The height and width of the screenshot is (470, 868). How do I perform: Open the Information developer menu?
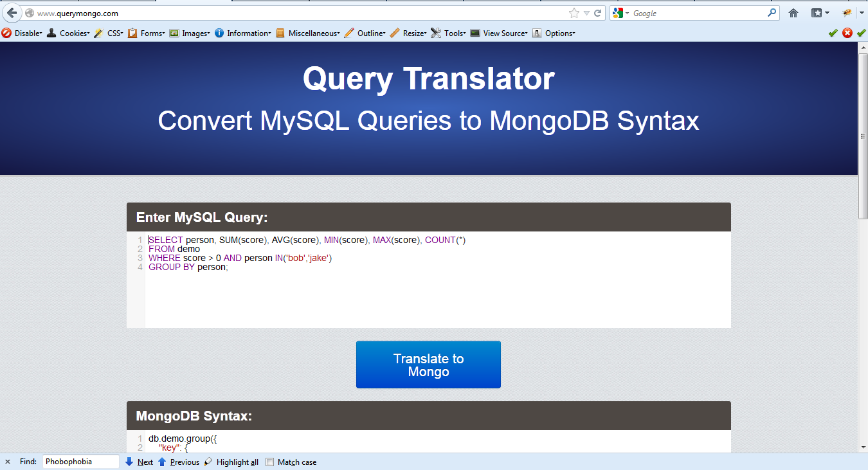(243, 33)
